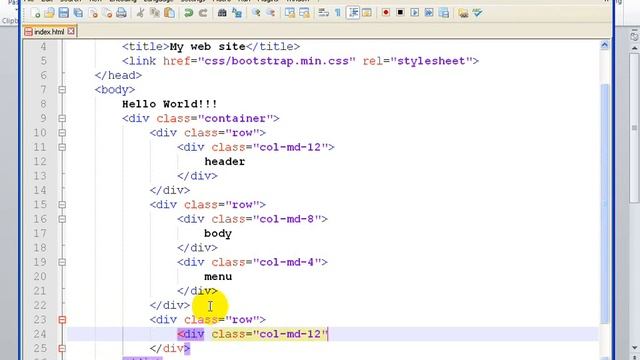The width and height of the screenshot is (640, 360).
Task: Toggle the indent guide button
Action: [353, 13]
